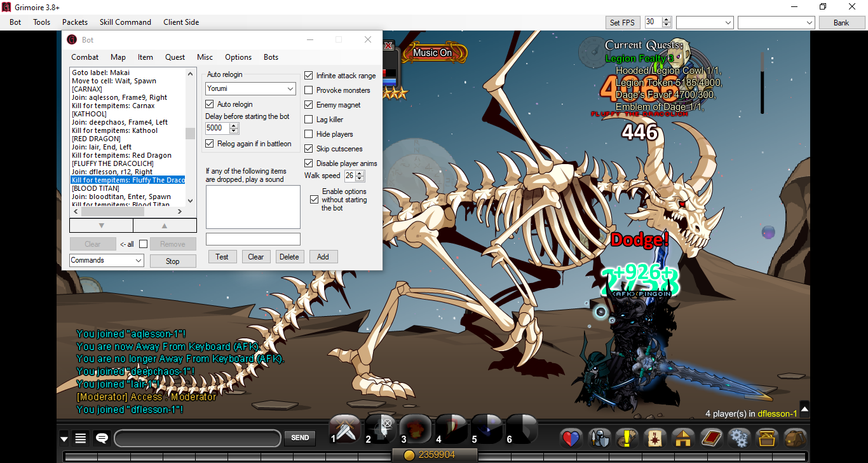Click the Delete item button
The width and height of the screenshot is (868, 463).
click(x=289, y=257)
